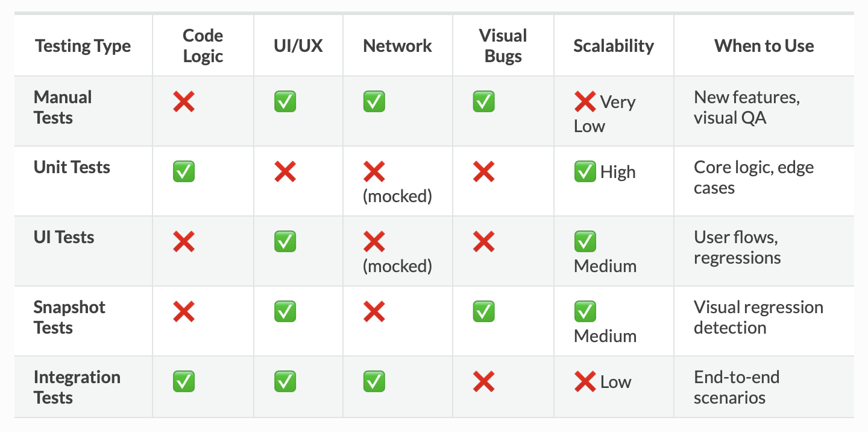Click the red cross under Visual Bugs for Integration Tests
Viewport: 868px width, 432px height.
484,382
